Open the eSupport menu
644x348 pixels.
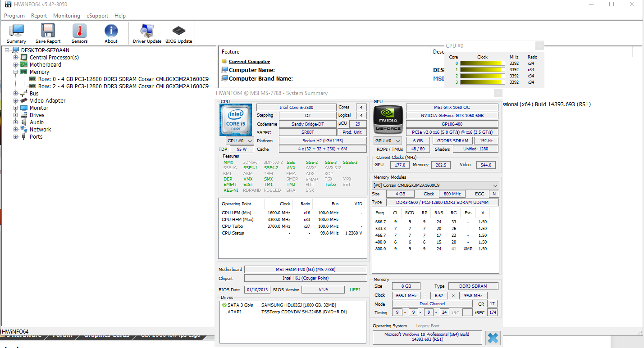tap(97, 15)
